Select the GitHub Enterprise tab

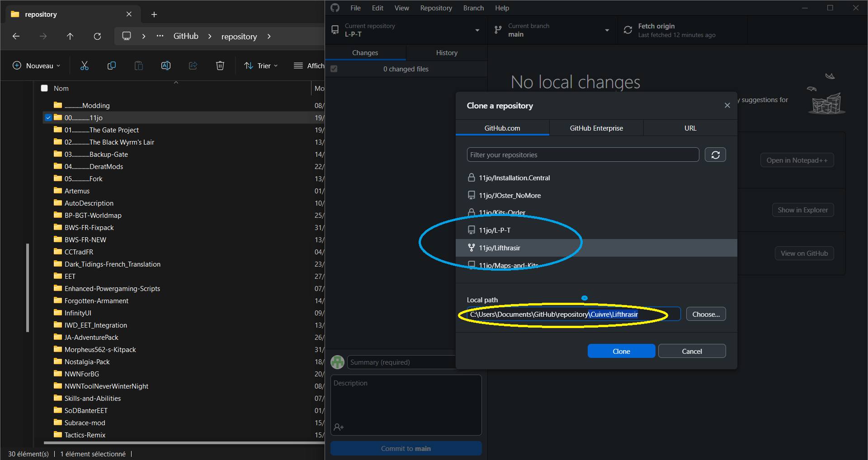point(596,128)
